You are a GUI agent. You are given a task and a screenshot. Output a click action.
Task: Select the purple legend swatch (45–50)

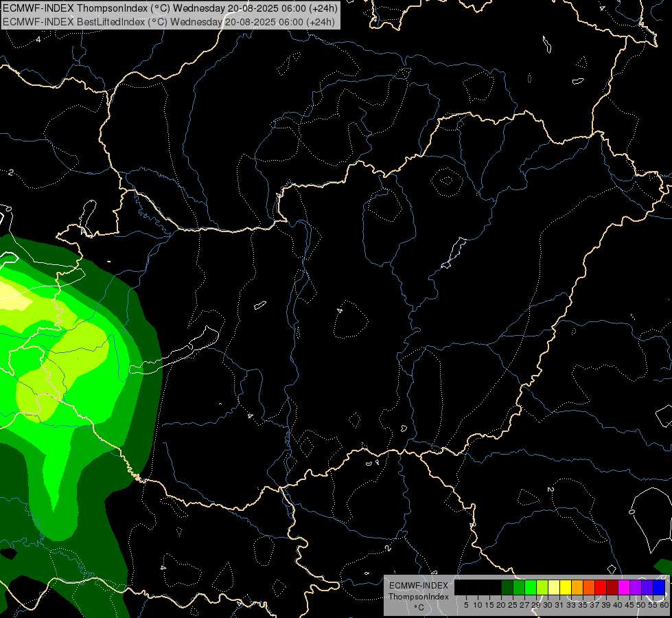636,587
